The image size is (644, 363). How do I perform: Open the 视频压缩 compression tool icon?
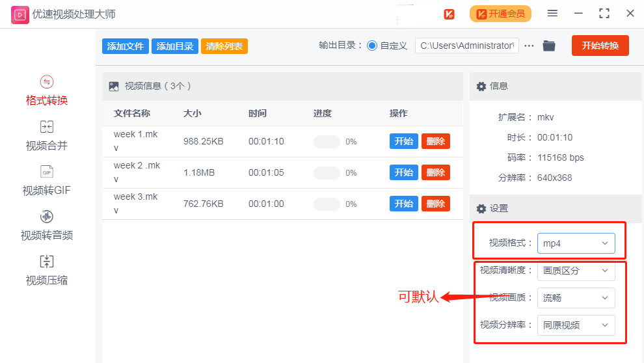[x=47, y=262]
